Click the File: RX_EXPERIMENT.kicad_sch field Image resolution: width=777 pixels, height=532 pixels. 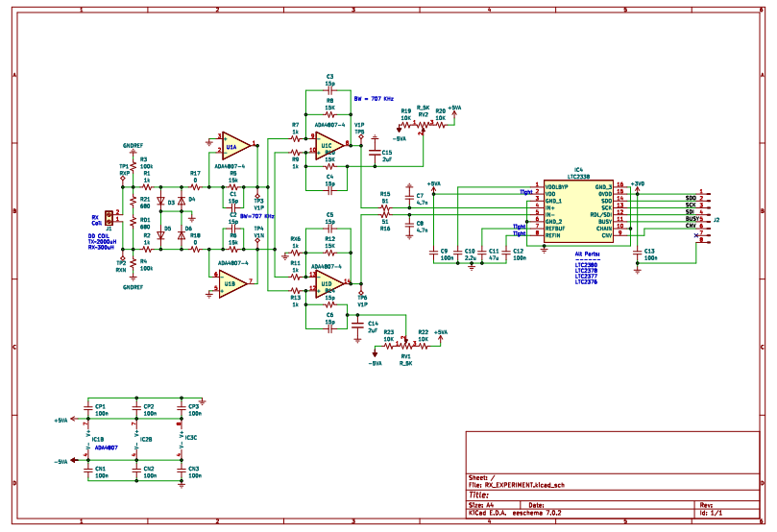point(516,486)
